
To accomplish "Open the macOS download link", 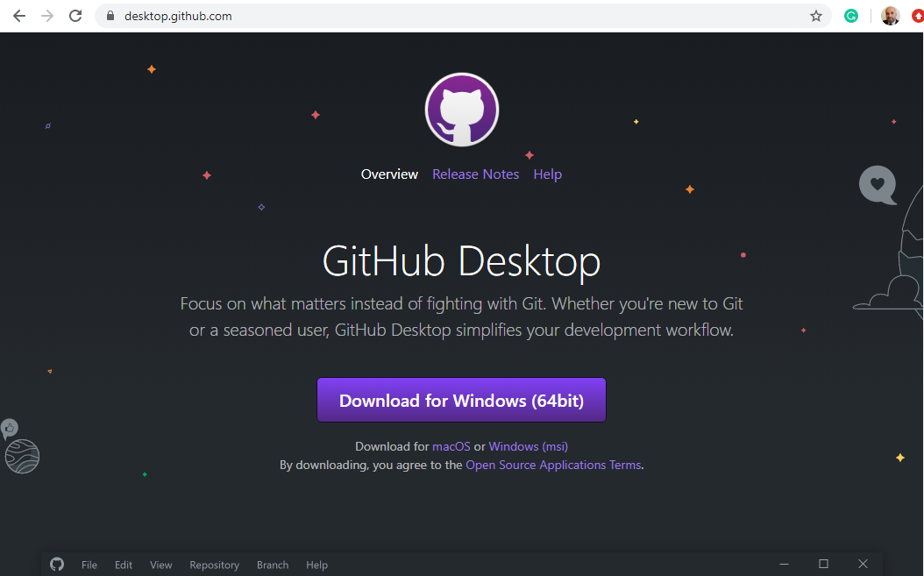I will pos(451,446).
